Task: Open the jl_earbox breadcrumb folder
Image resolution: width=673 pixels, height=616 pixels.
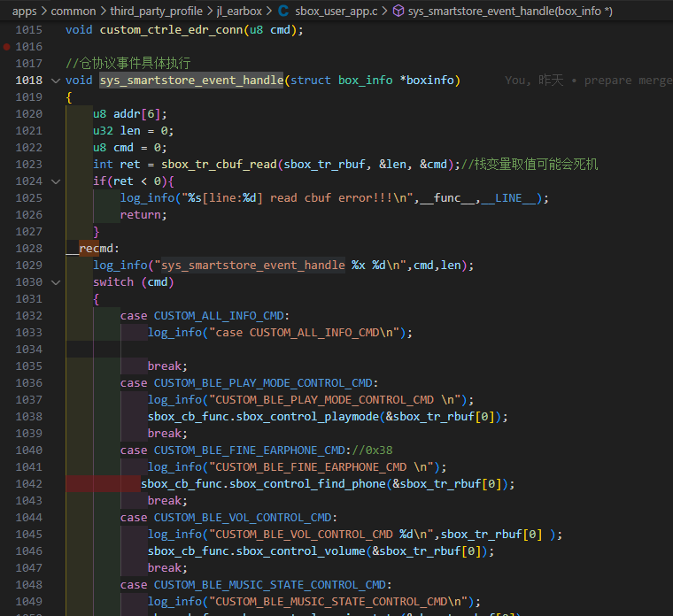Action: point(239,12)
